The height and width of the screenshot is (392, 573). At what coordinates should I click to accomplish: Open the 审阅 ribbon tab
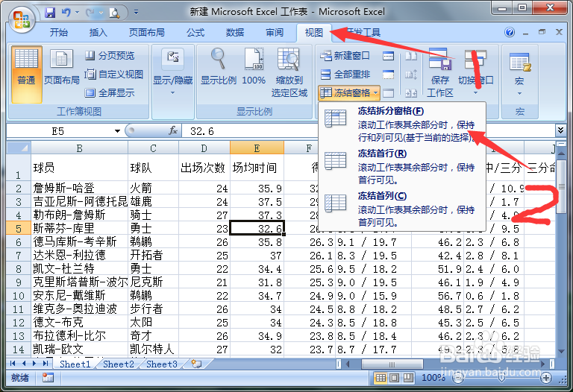tap(275, 33)
